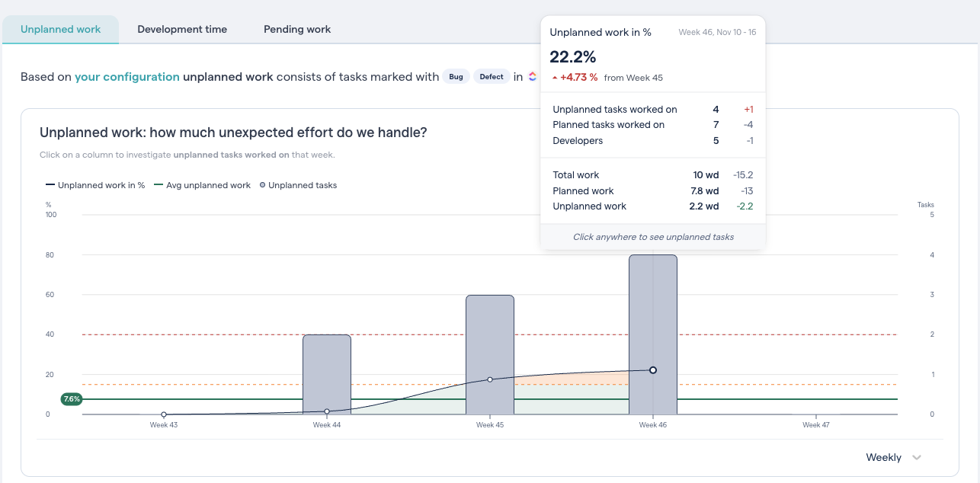
Task: Click the red increase arrow in the tooltip
Action: click(x=554, y=77)
